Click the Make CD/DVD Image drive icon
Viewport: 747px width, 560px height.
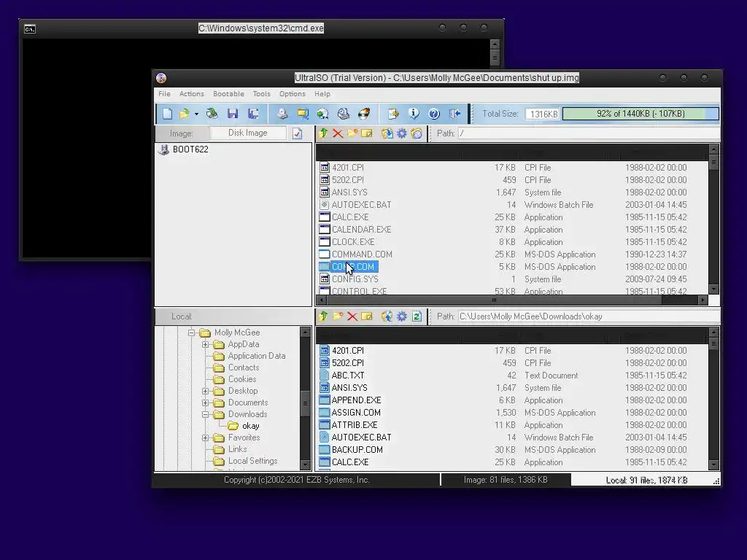point(282,113)
